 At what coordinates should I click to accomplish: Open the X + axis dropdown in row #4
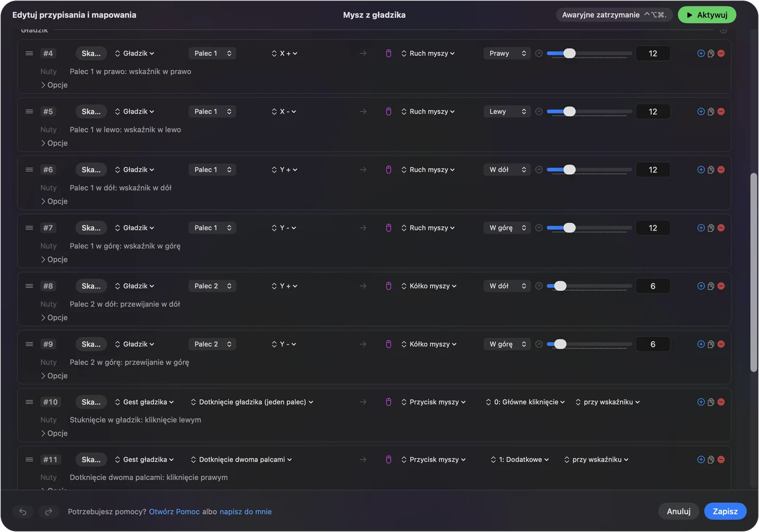point(285,53)
